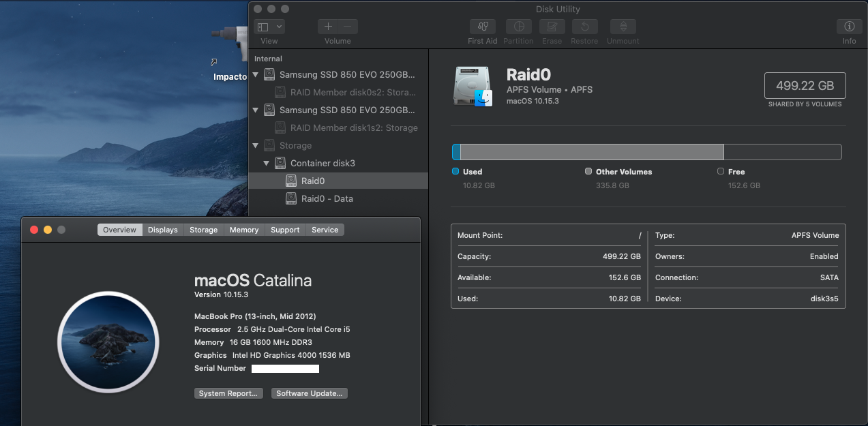Image resolution: width=868 pixels, height=426 pixels.
Task: Click the Version 10.15.3 text
Action: [x=223, y=294]
